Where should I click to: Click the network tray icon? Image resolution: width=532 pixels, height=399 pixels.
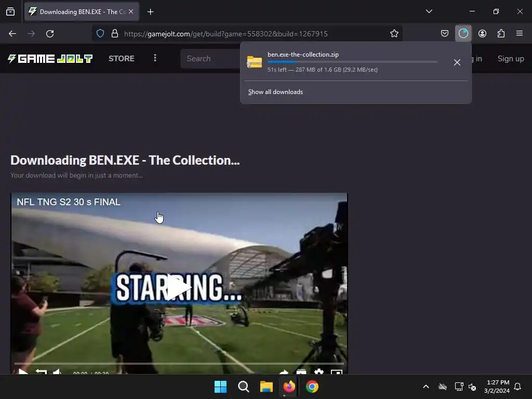pyautogui.click(x=459, y=387)
